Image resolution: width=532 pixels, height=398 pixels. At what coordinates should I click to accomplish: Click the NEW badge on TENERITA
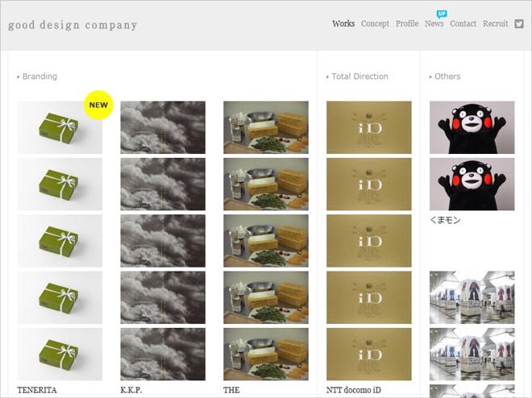[98, 105]
